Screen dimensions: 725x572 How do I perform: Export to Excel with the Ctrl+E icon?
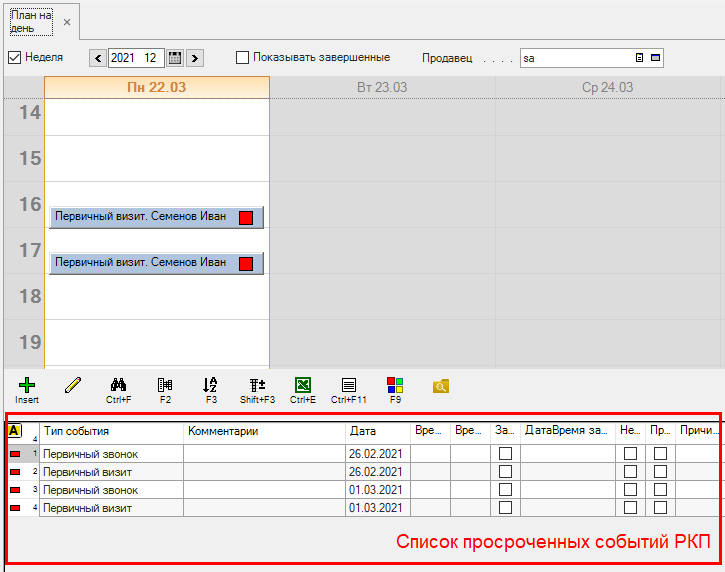(x=302, y=385)
